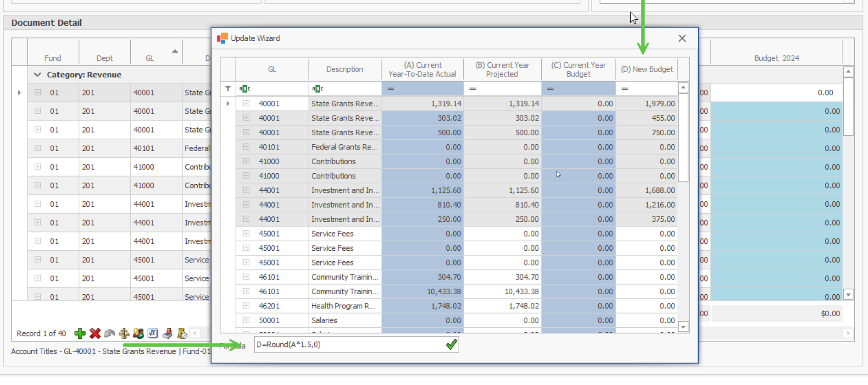The height and width of the screenshot is (385, 868).
Task: Open the GL column filter operator
Action: pyautogui.click(x=245, y=88)
